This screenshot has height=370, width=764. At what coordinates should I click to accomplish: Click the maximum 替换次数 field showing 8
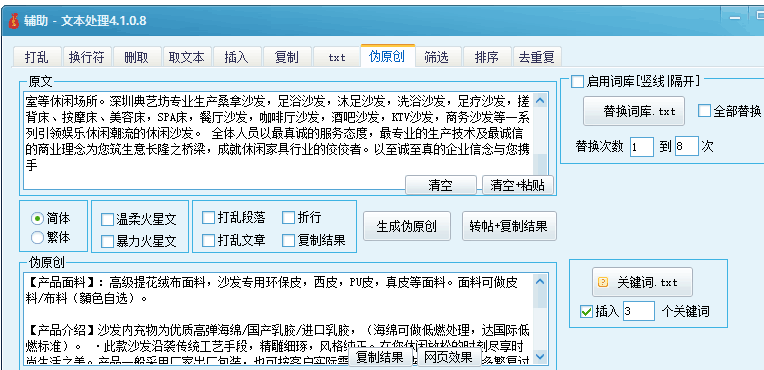pyautogui.click(x=686, y=146)
